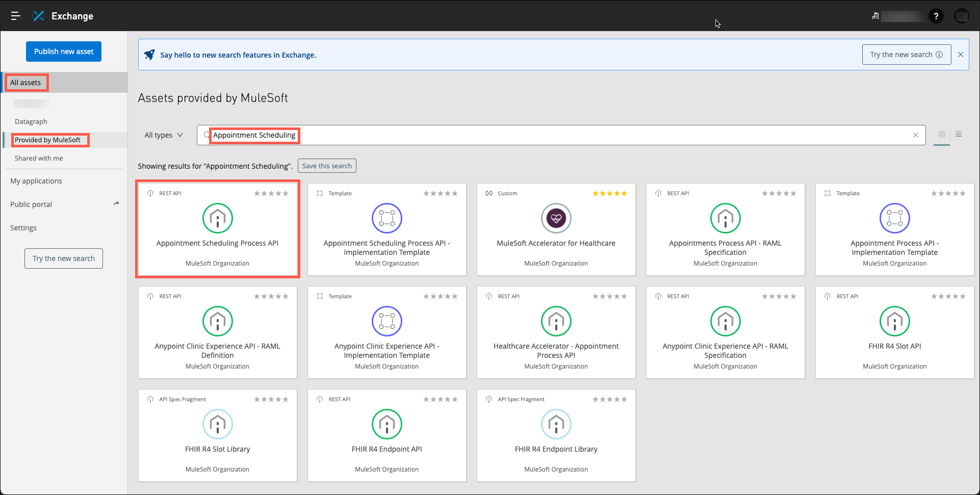The height and width of the screenshot is (495, 980).
Task: Open Anypoint Clinic Experience API Implementation Template icon
Action: (387, 321)
